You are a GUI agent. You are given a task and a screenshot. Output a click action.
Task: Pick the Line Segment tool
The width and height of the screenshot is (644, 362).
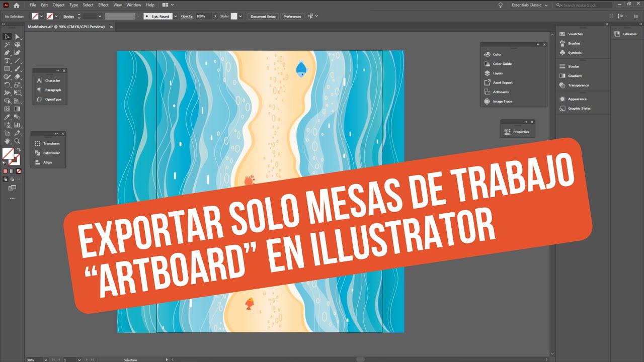point(17,61)
